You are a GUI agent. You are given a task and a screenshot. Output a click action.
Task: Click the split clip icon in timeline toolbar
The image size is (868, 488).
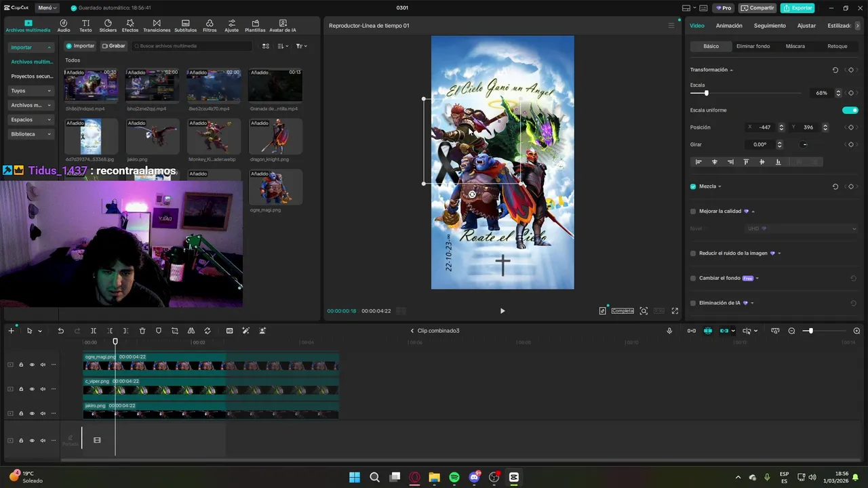pyautogui.click(x=94, y=331)
